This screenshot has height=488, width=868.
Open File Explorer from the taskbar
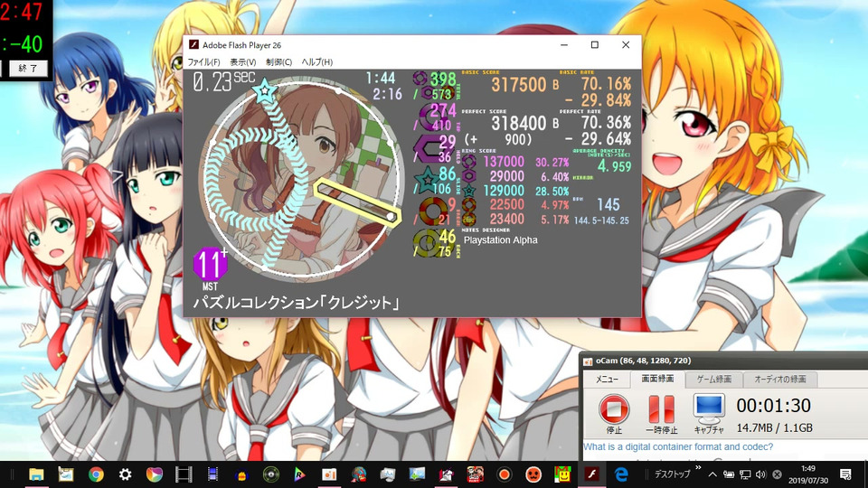(36, 474)
